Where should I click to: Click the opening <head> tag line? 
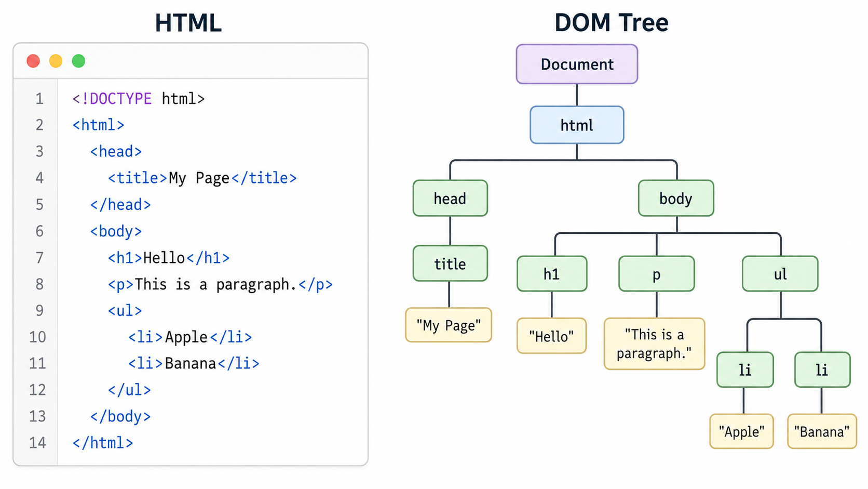point(116,151)
